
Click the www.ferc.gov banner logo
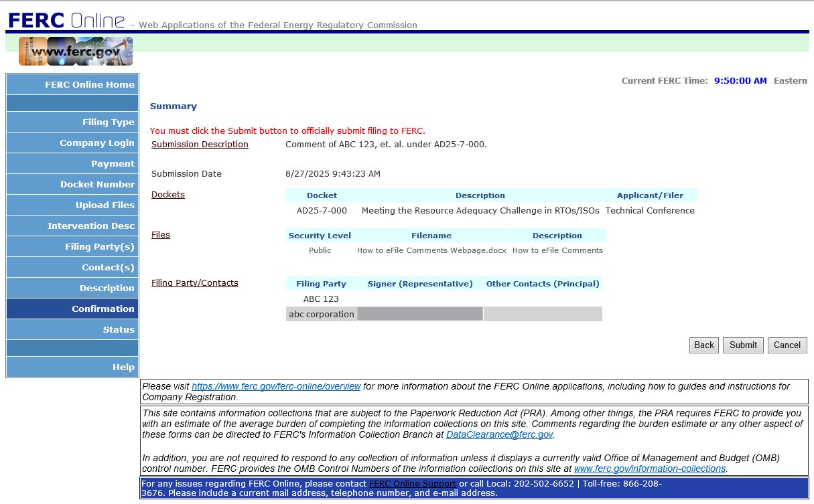[76, 51]
